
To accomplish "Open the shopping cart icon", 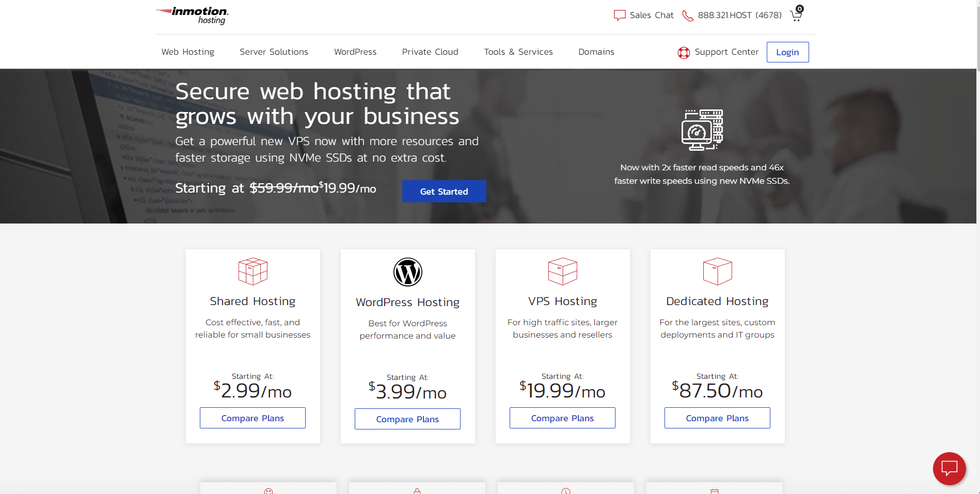I will click(796, 17).
